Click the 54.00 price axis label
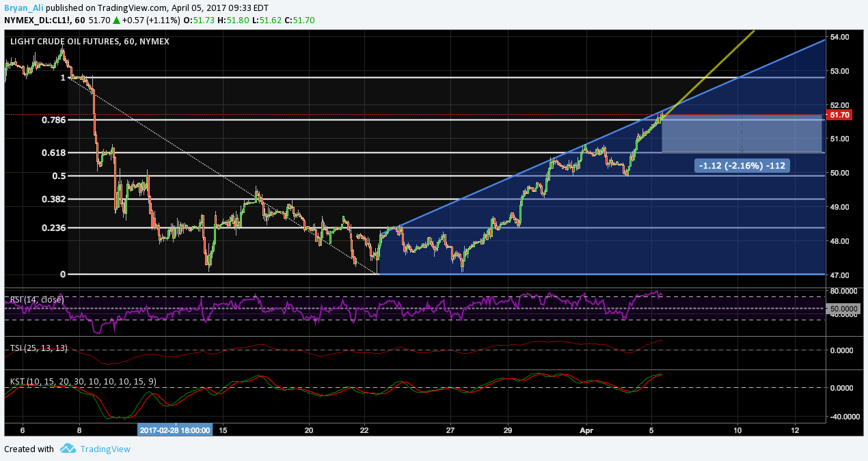 [x=839, y=37]
